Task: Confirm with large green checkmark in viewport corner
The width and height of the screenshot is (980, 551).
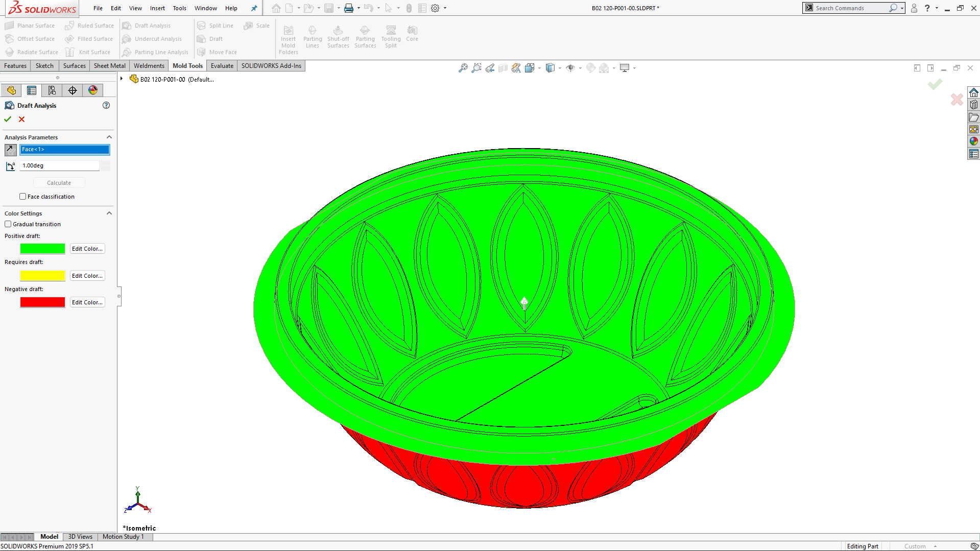Action: 935,84
